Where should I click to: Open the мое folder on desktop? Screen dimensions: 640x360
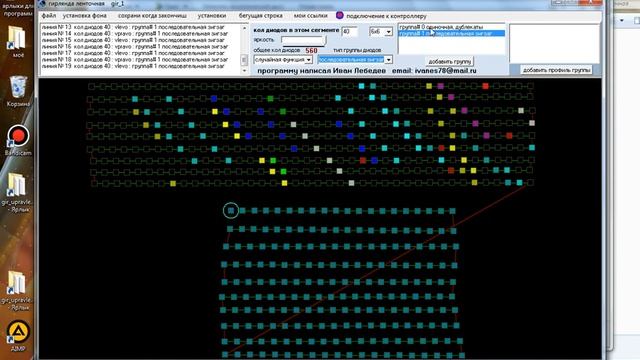click(x=18, y=42)
